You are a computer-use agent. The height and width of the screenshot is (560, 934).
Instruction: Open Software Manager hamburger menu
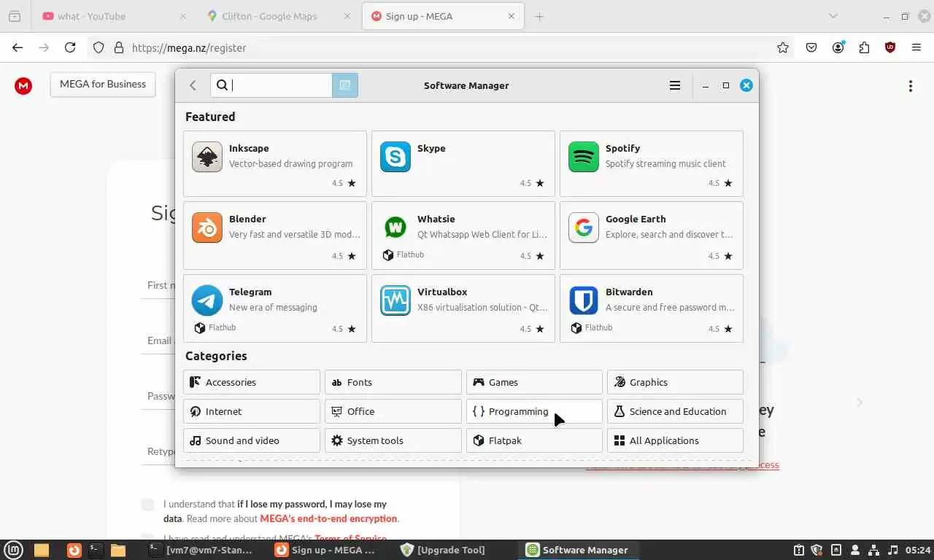tap(675, 85)
